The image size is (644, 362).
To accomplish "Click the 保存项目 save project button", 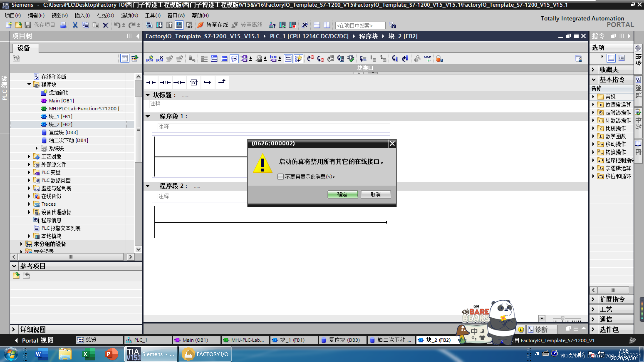I will coord(40,25).
